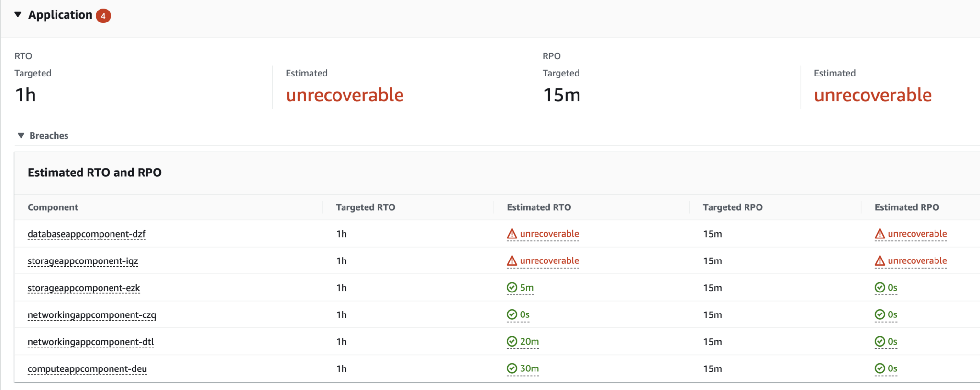
Task: Click green checkmark icon beside 20m RTO
Action: 512,341
